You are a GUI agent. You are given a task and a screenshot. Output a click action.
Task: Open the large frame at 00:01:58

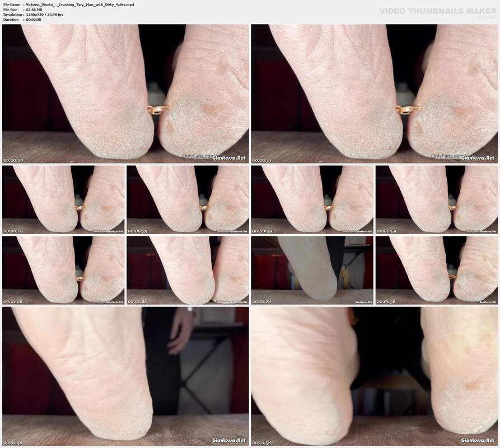point(375,376)
